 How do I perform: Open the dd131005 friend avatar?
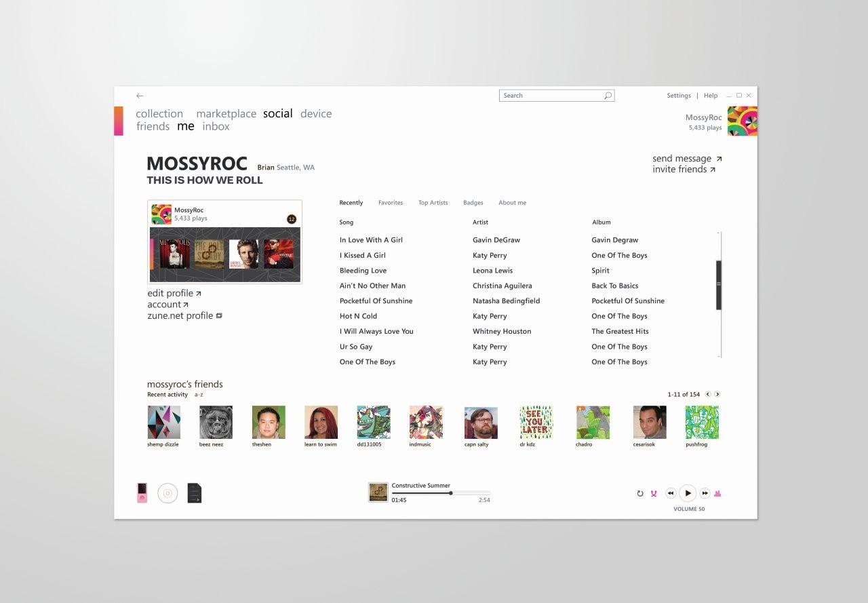tap(374, 423)
